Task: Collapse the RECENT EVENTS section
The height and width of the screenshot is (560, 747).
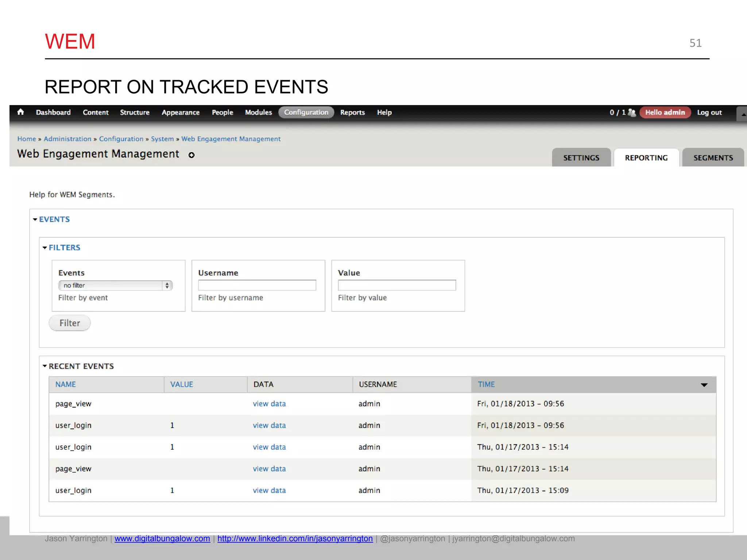Action: click(x=81, y=366)
